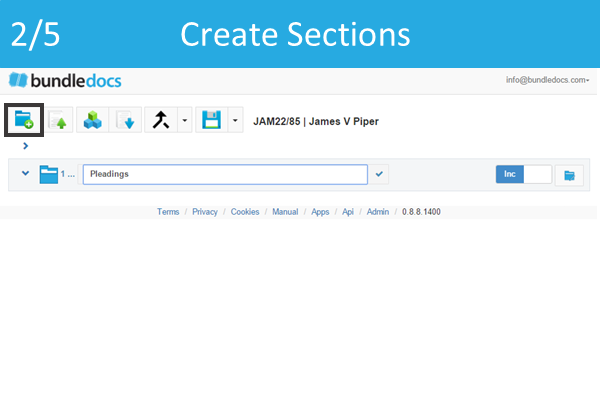Image resolution: width=600 pixels, height=400 pixels.
Task: Open the Api footer link
Action: tap(347, 212)
